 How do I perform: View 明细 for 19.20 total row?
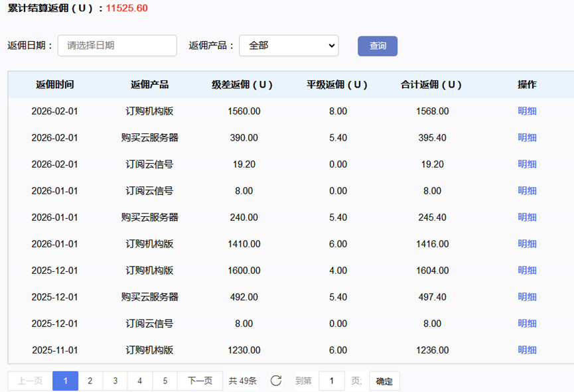click(x=527, y=164)
